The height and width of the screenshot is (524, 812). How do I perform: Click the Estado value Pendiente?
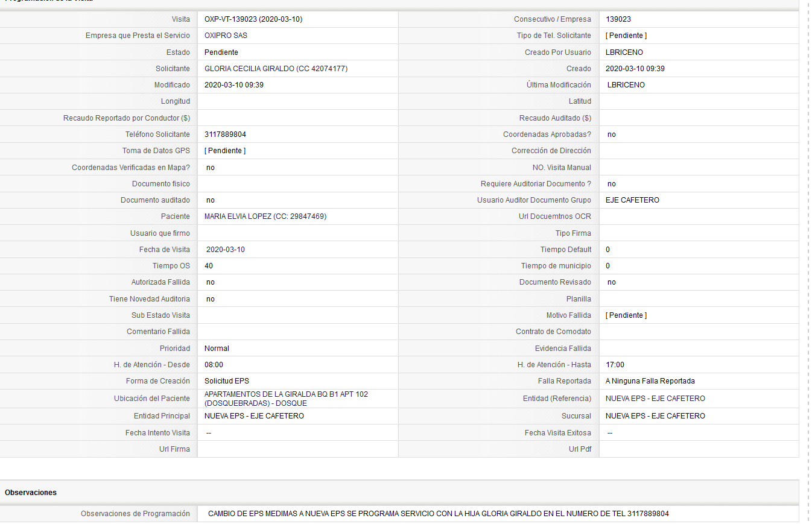coord(221,52)
